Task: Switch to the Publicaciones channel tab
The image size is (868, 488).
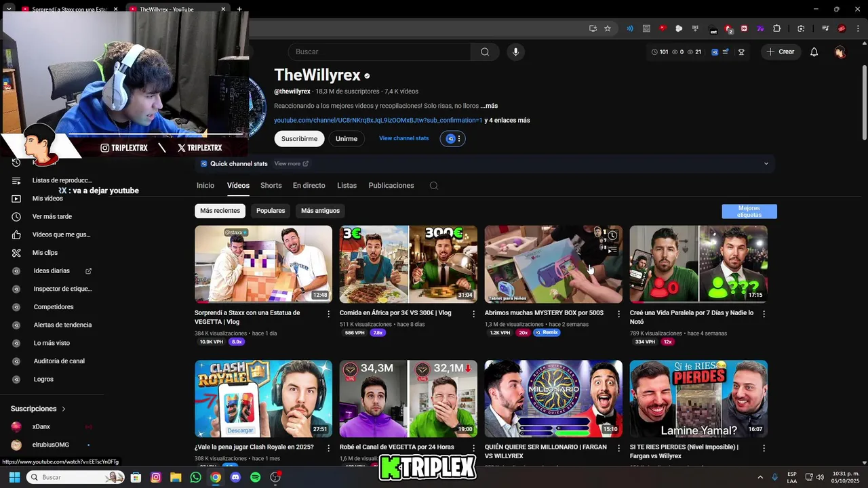Action: click(x=391, y=186)
